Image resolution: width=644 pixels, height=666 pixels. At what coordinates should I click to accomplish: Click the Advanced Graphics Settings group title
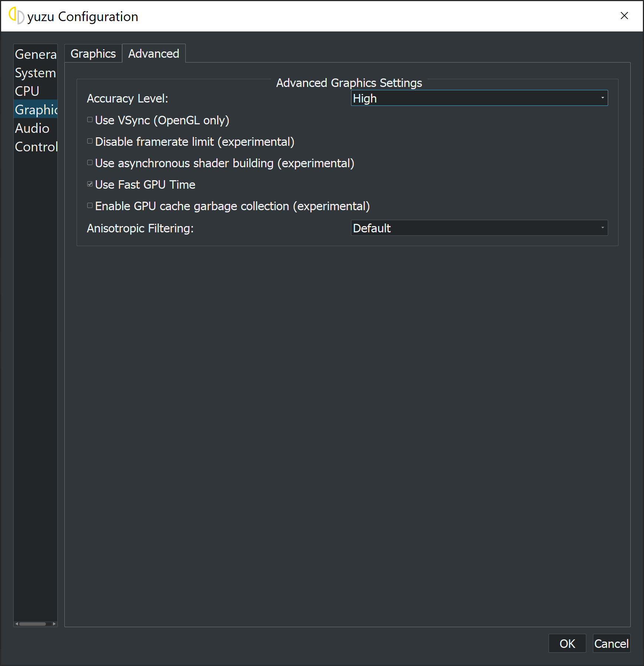349,83
